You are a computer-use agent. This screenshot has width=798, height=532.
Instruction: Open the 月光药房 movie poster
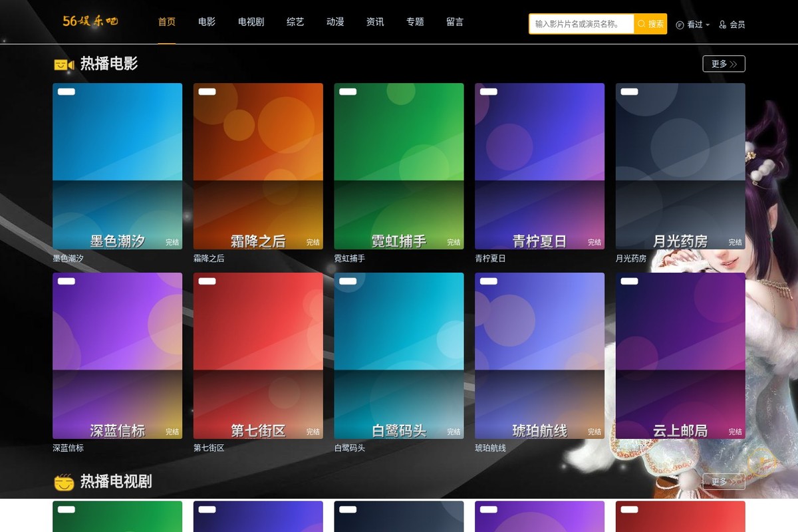680,166
